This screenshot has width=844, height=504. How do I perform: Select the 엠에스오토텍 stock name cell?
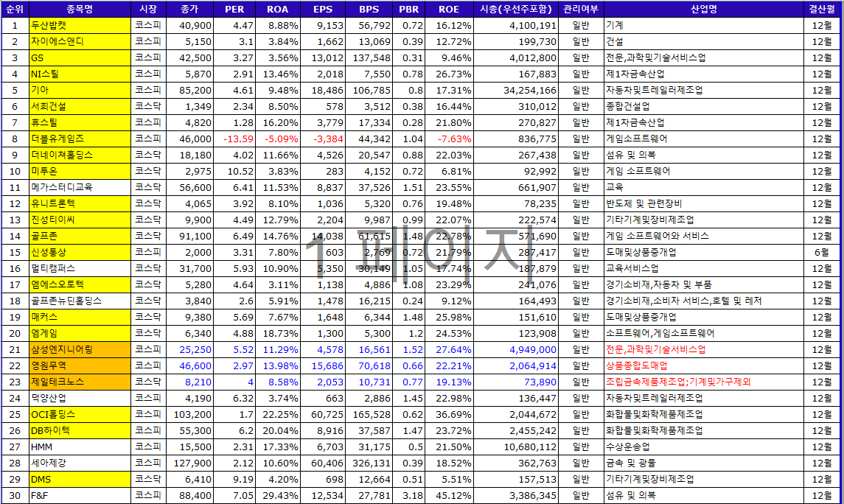click(x=80, y=284)
